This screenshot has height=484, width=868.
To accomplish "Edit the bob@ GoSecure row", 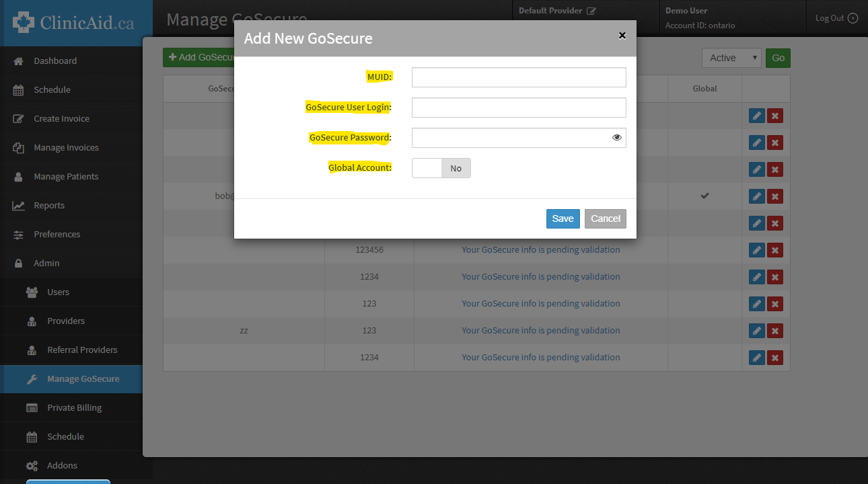I will click(x=757, y=196).
